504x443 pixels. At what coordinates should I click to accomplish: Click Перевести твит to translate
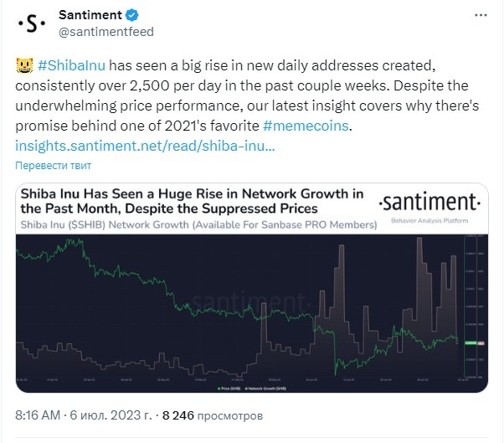pos(53,166)
